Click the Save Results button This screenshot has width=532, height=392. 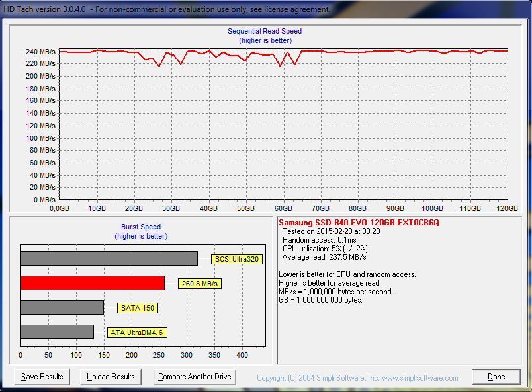pyautogui.click(x=42, y=377)
